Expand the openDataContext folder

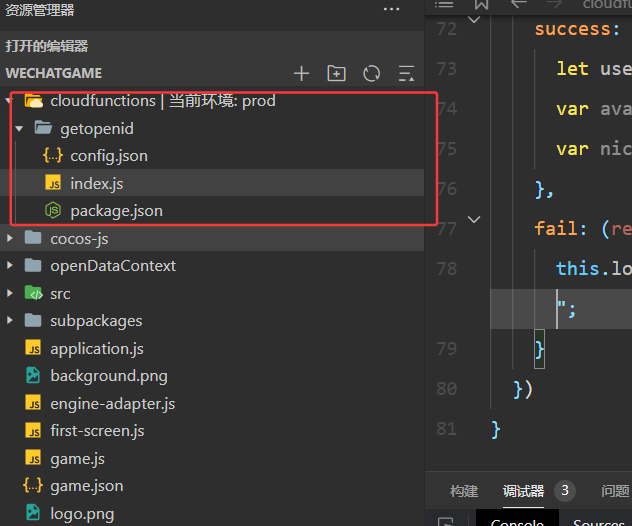10,266
